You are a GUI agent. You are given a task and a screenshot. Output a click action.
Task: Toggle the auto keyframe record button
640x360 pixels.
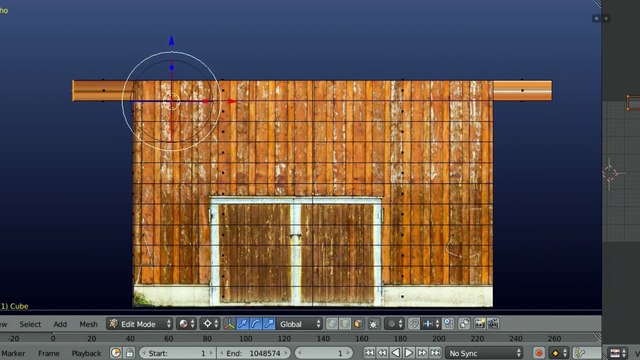click(x=539, y=353)
